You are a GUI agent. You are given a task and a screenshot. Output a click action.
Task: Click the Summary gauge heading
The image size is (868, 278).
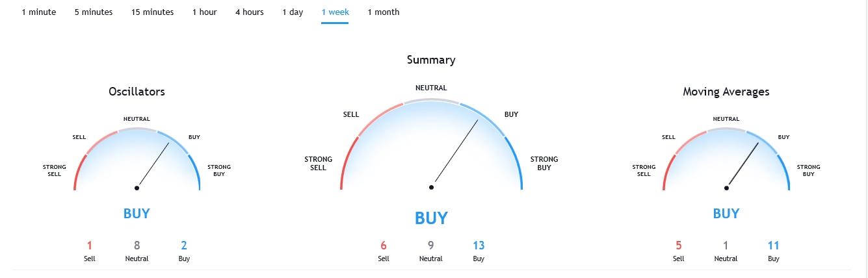pos(431,60)
